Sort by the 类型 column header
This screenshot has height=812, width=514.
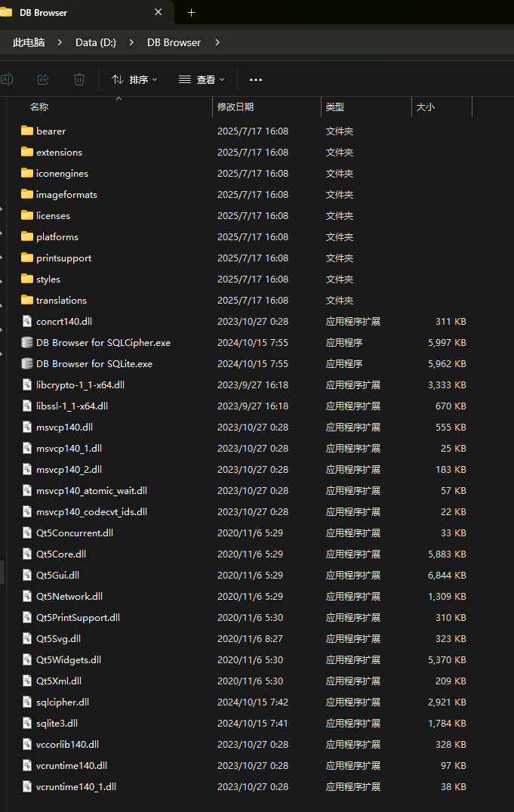(x=335, y=107)
